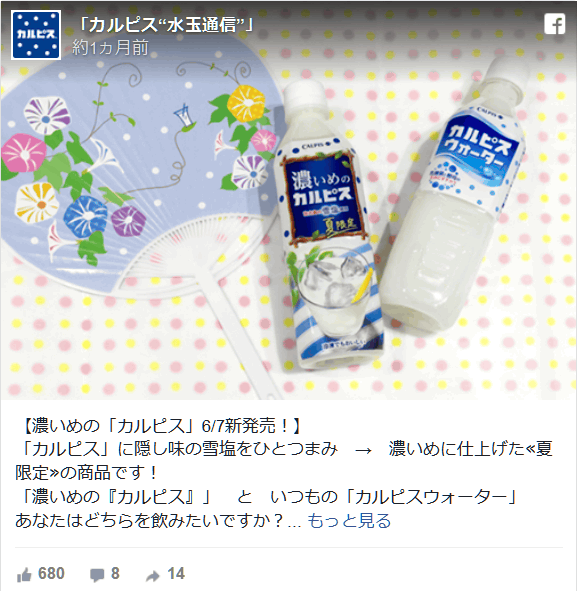View the 8 comments count

point(115,574)
